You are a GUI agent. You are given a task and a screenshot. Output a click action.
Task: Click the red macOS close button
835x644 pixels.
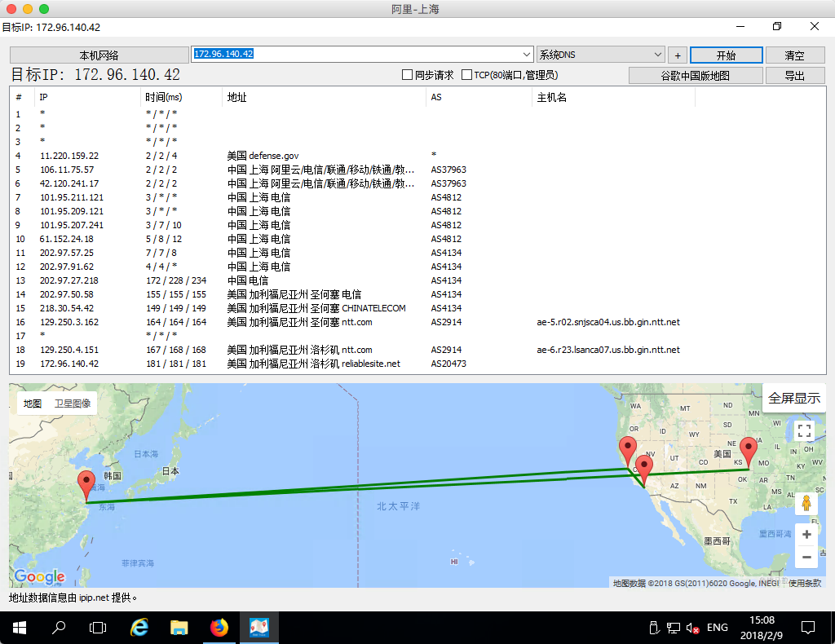tap(11, 9)
